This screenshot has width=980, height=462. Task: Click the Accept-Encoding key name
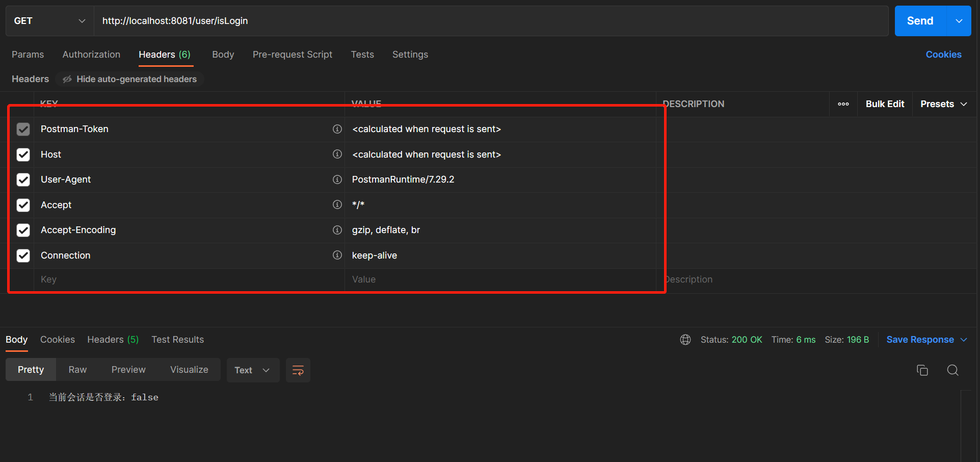(x=78, y=230)
